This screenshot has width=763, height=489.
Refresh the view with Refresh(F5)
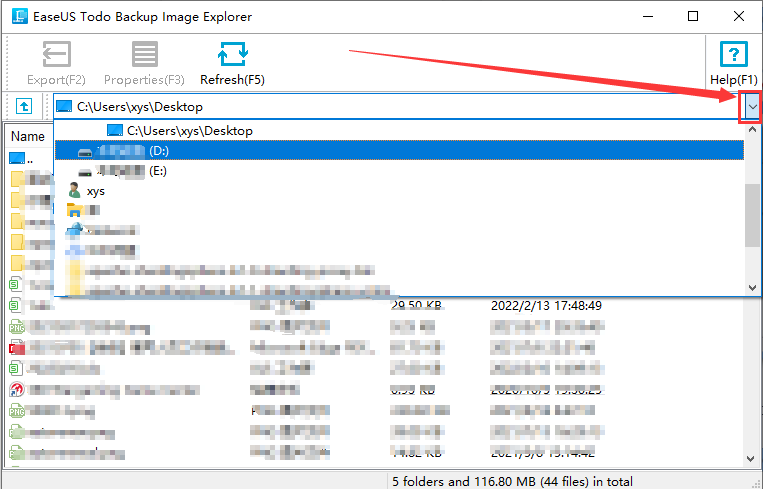233,63
